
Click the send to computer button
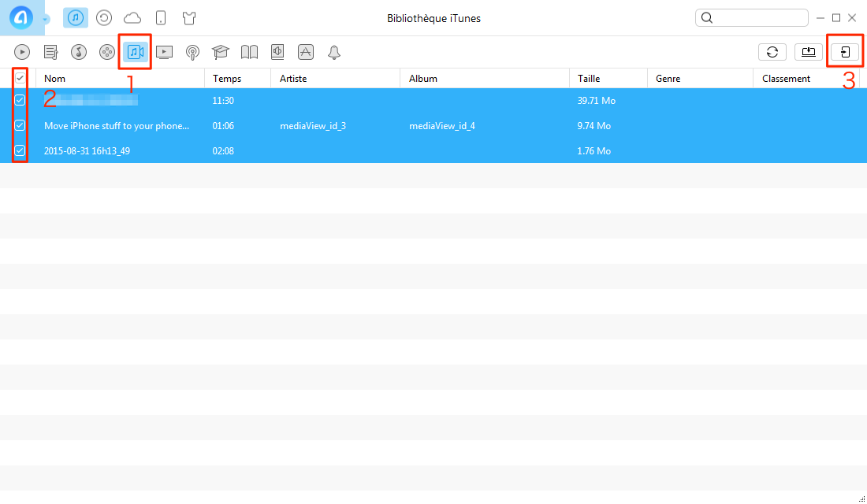pos(809,52)
